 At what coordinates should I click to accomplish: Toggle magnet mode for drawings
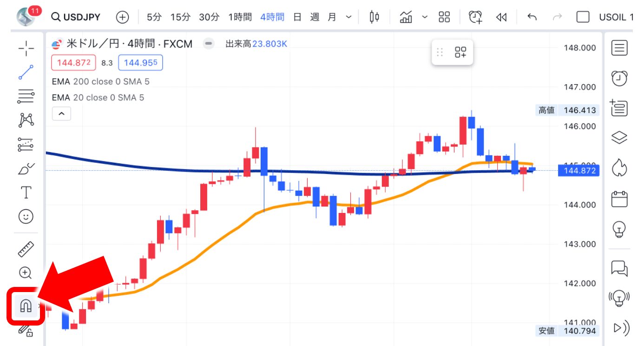(x=26, y=306)
